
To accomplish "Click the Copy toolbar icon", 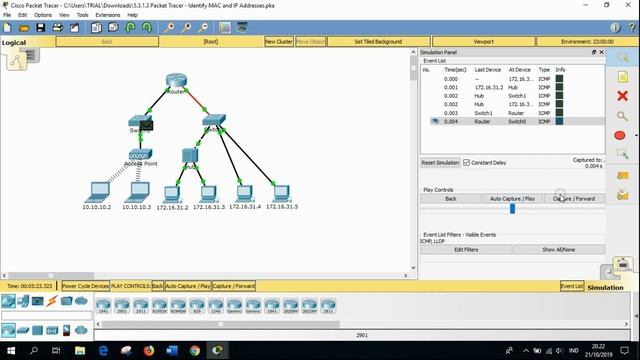I will click(96, 28).
